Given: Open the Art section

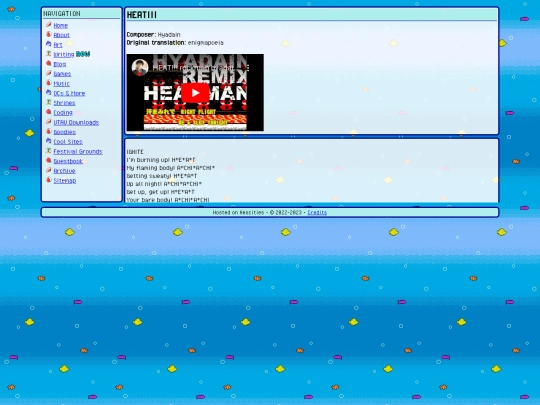Looking at the screenshot, I should tap(58, 45).
